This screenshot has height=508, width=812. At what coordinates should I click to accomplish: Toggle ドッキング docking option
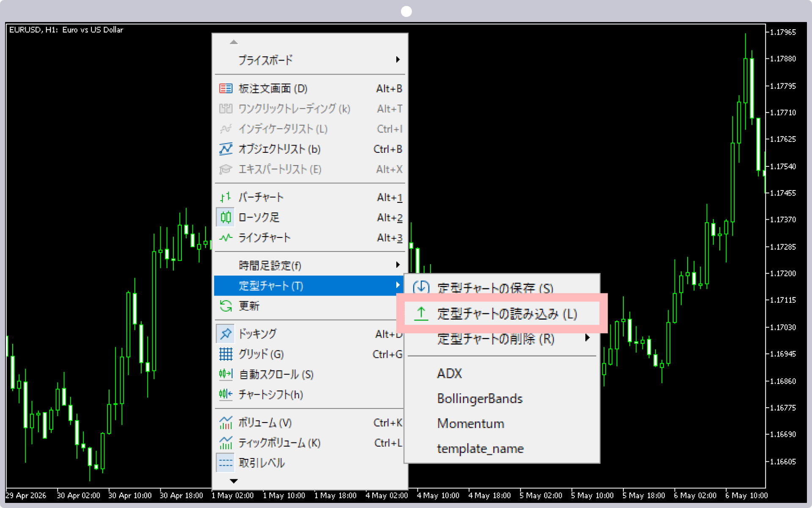tap(310, 334)
